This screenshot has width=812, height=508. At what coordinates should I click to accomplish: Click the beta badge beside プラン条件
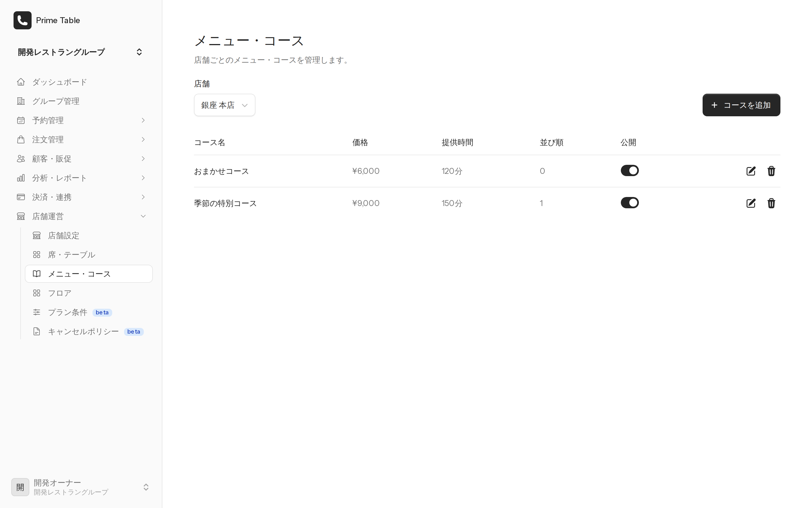[102, 312]
